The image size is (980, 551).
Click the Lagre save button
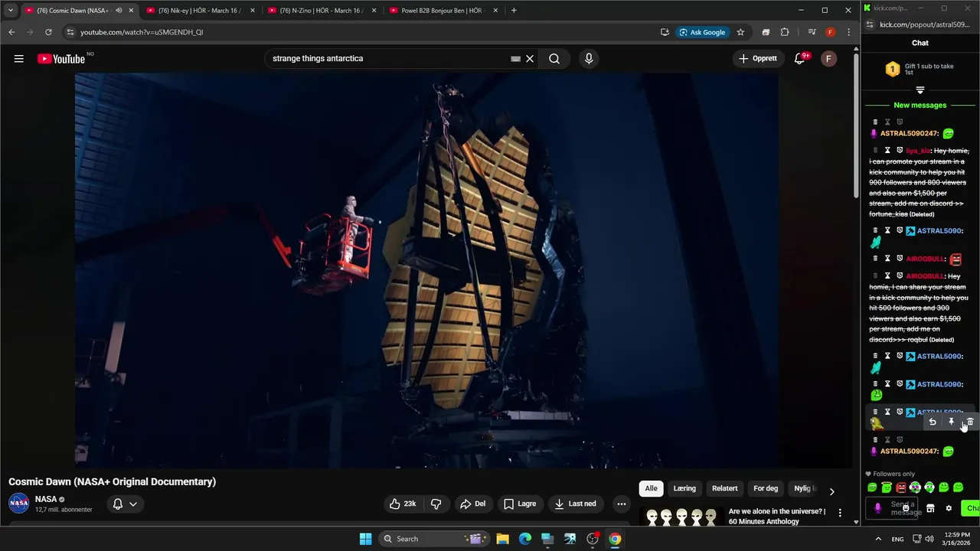pyautogui.click(x=520, y=504)
